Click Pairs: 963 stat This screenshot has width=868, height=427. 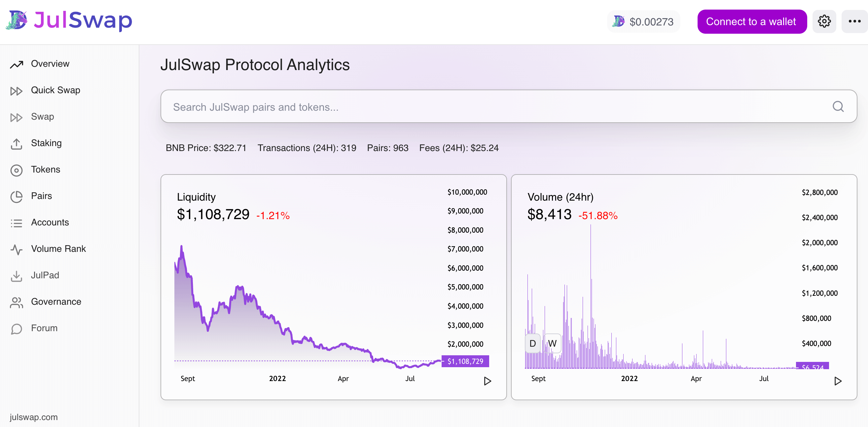tap(387, 148)
